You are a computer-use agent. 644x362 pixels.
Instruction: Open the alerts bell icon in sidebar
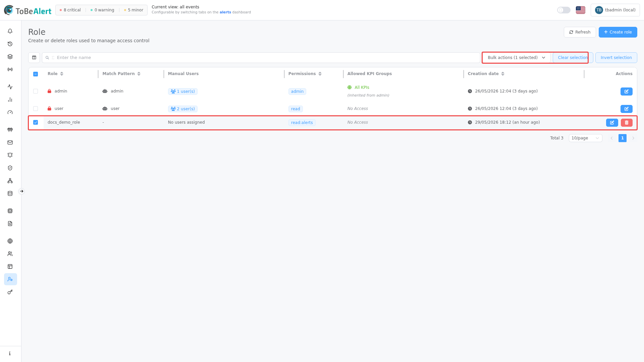(10, 31)
